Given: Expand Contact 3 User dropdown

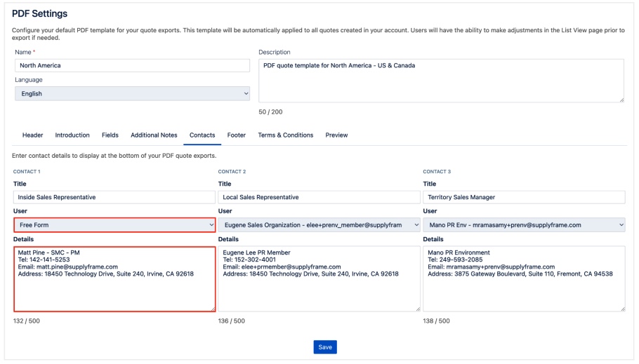Looking at the screenshot, I should 524,225.
